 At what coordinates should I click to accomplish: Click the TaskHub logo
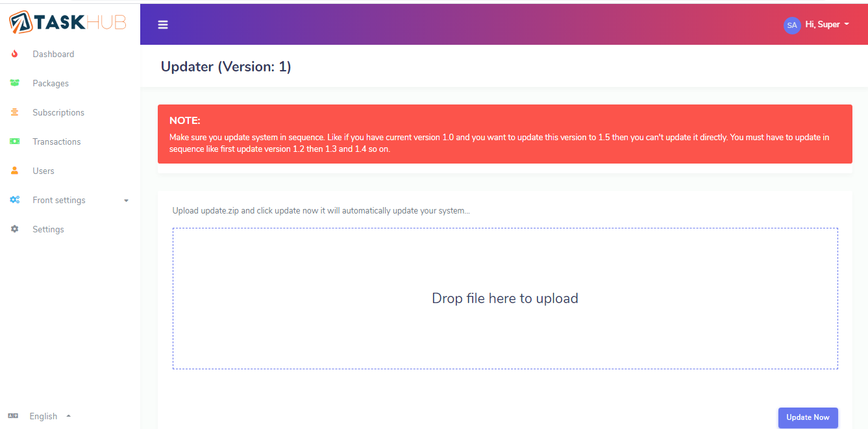click(68, 22)
